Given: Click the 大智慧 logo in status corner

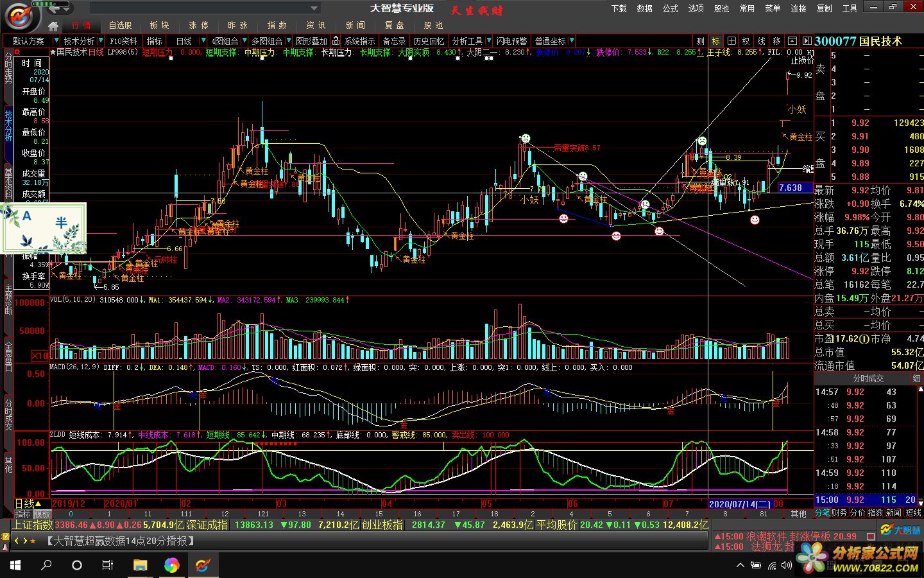Looking at the screenshot, I should click(x=900, y=529).
